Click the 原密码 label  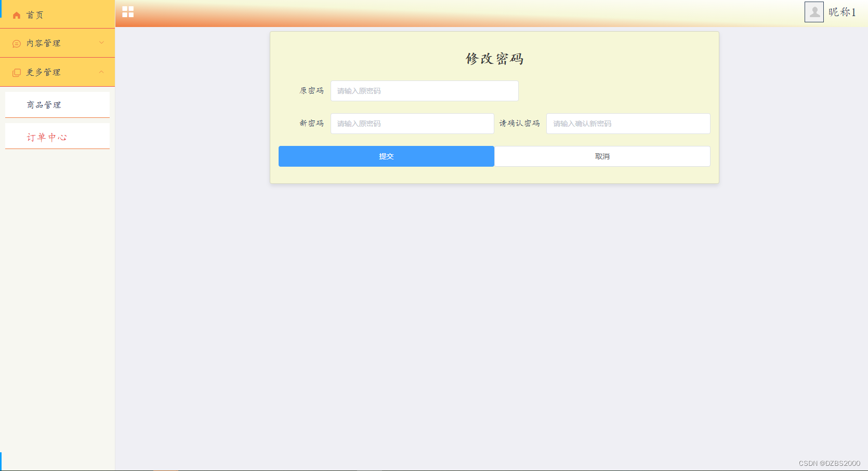[311, 91]
